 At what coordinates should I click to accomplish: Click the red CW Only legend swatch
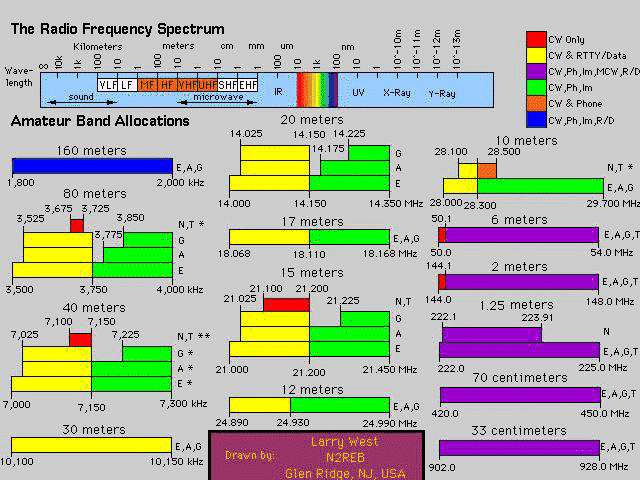click(x=536, y=39)
